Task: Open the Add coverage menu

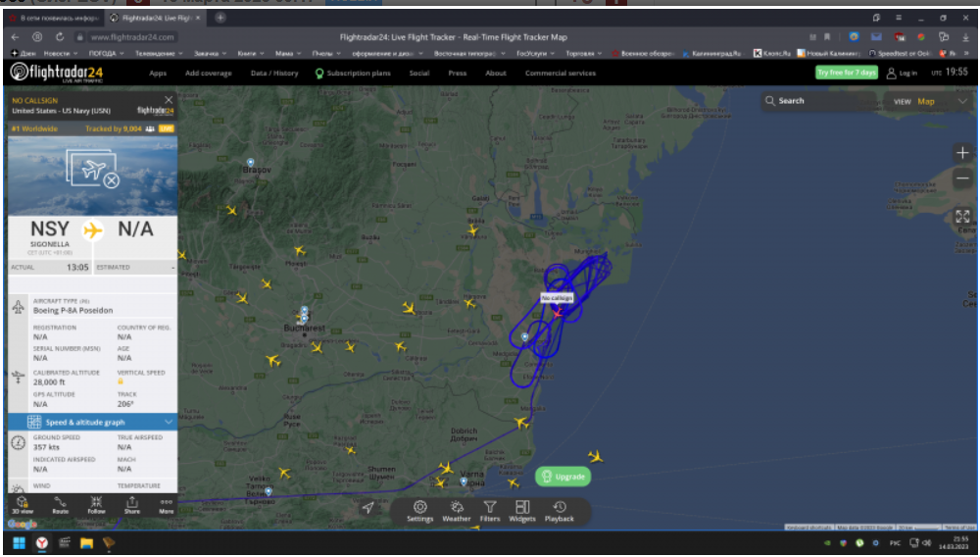Action: (208, 74)
